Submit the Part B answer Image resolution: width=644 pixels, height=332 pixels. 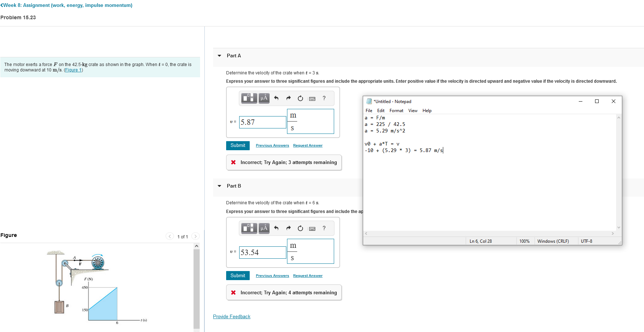238,276
